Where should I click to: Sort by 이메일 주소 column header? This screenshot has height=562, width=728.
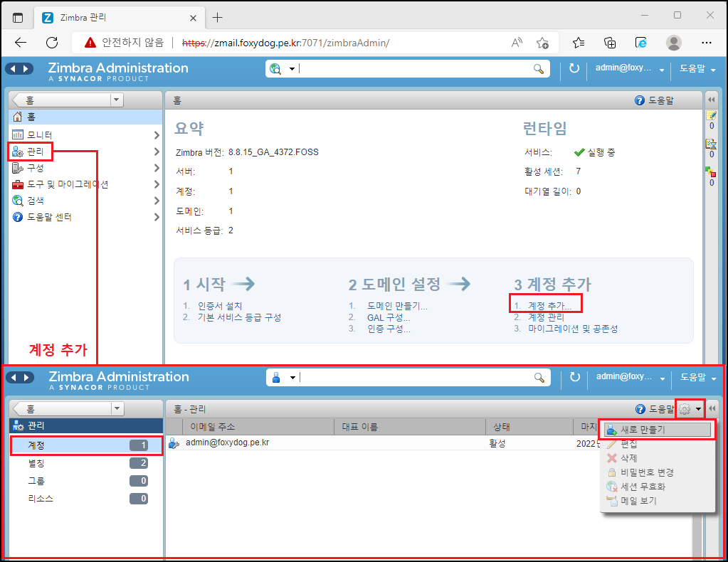(x=257, y=427)
